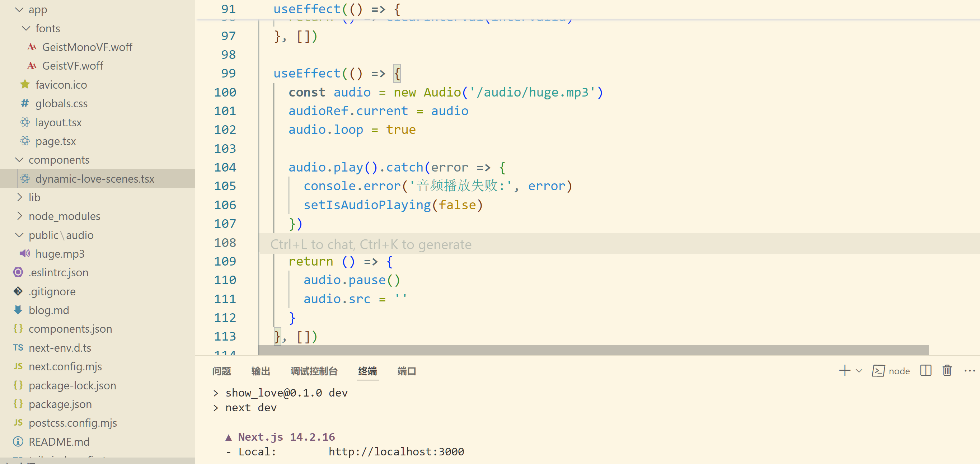Open page.tsx in the explorer

(x=56, y=141)
